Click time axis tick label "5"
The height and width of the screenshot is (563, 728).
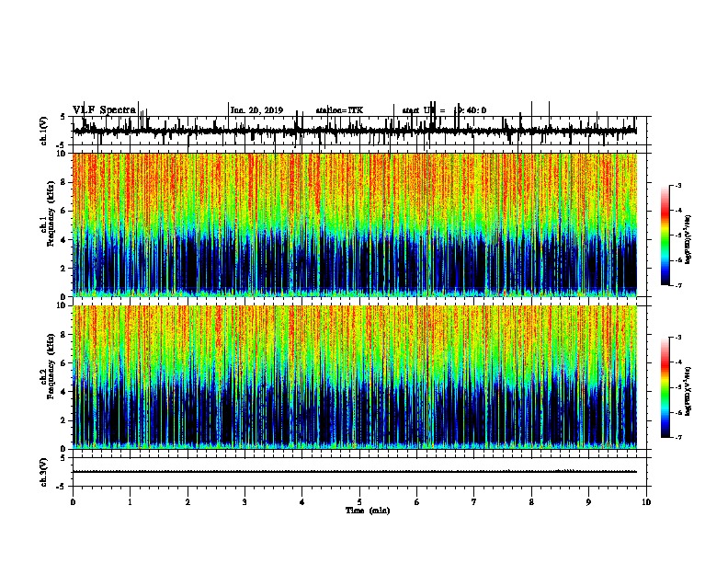click(359, 502)
